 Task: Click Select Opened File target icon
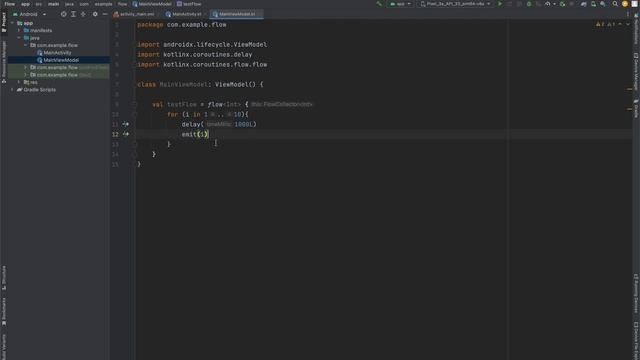pos(63,14)
